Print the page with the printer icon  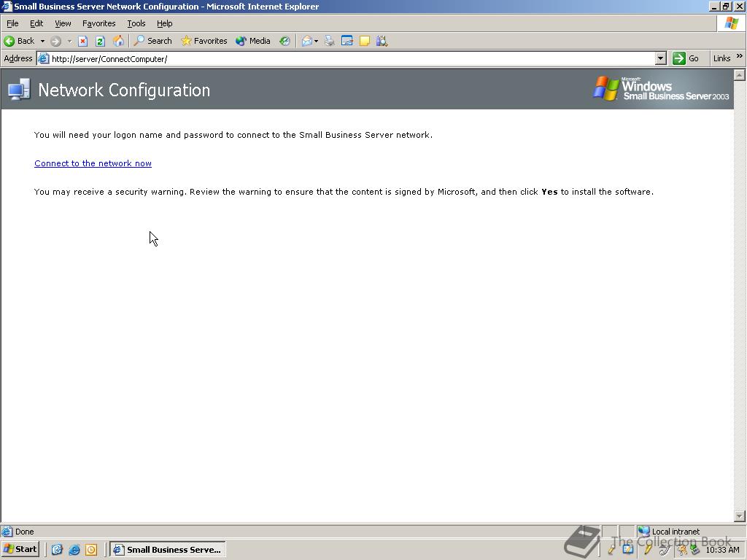point(329,41)
